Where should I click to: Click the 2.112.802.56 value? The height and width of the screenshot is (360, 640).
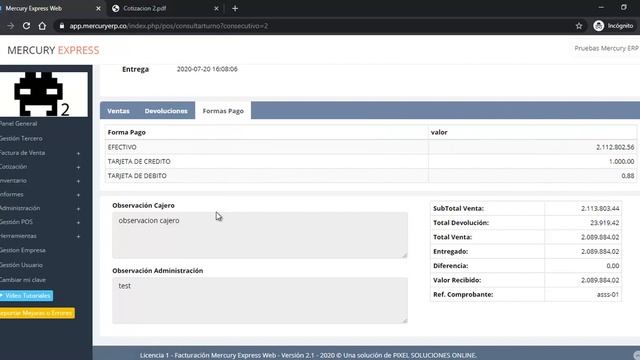click(x=615, y=147)
